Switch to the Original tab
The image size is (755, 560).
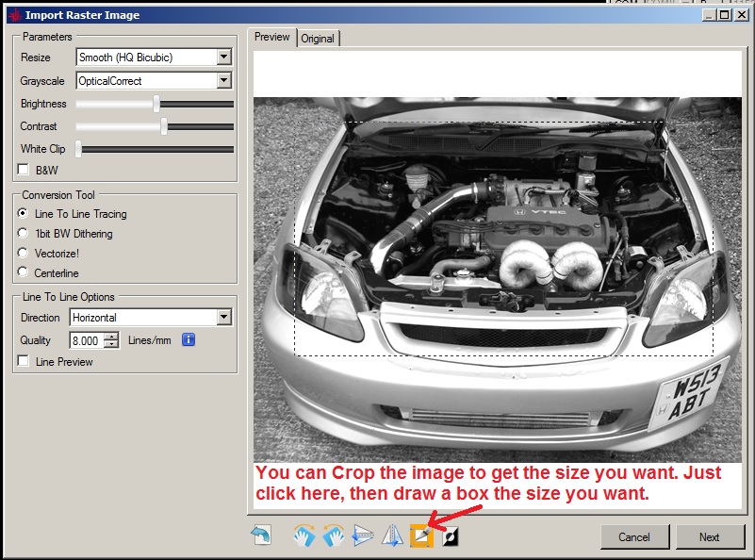318,39
